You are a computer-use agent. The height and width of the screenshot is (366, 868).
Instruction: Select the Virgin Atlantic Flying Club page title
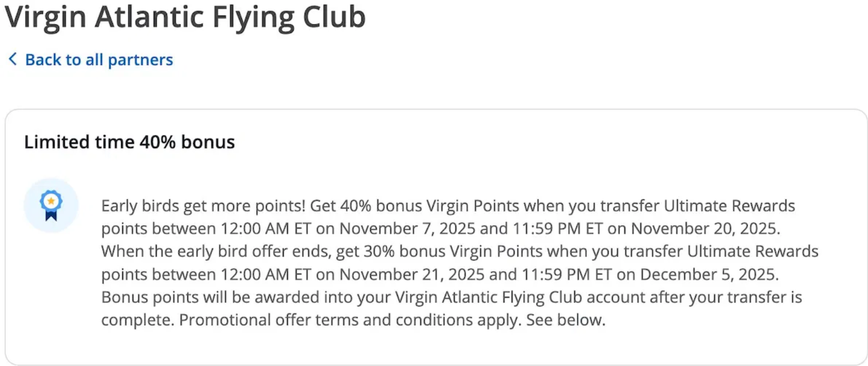(185, 17)
